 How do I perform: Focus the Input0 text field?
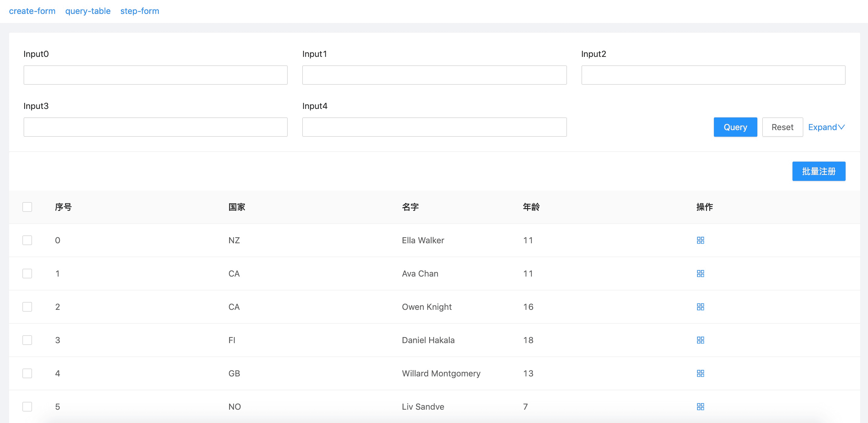pyautogui.click(x=155, y=75)
